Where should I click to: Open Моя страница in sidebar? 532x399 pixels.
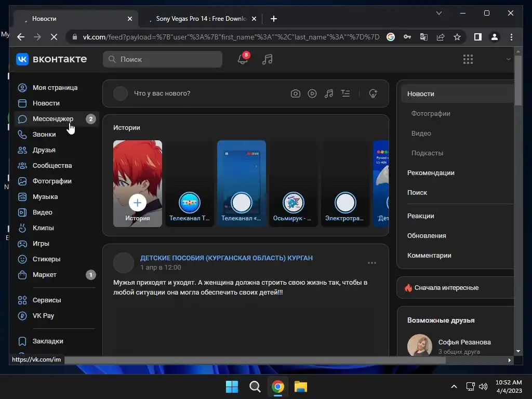click(x=56, y=87)
